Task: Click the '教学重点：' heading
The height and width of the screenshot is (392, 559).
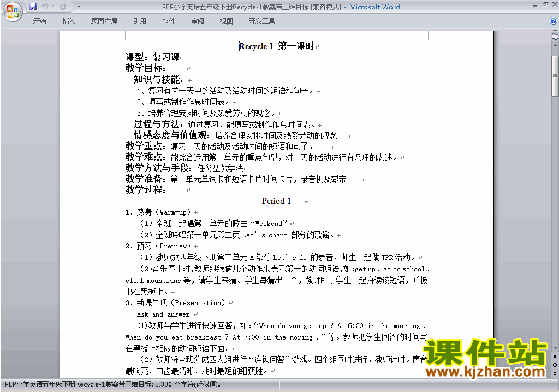Action: (x=146, y=146)
